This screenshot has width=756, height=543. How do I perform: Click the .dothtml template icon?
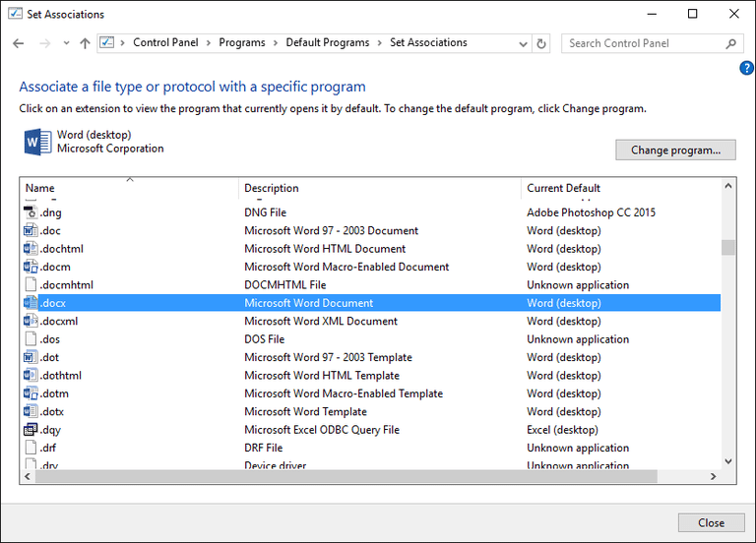tap(31, 375)
